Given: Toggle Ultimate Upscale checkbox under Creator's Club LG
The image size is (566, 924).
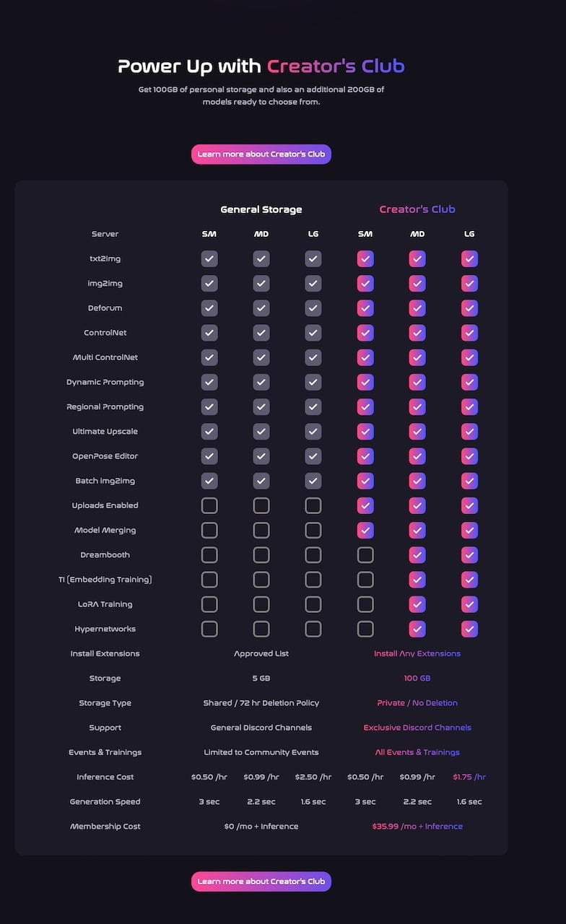Looking at the screenshot, I should click(x=469, y=432).
